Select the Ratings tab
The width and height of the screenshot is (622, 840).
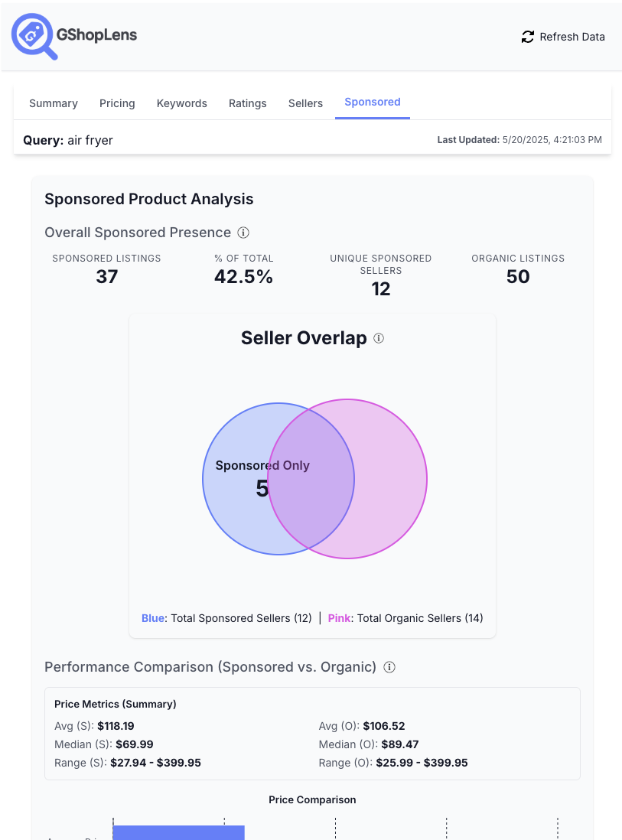[248, 103]
